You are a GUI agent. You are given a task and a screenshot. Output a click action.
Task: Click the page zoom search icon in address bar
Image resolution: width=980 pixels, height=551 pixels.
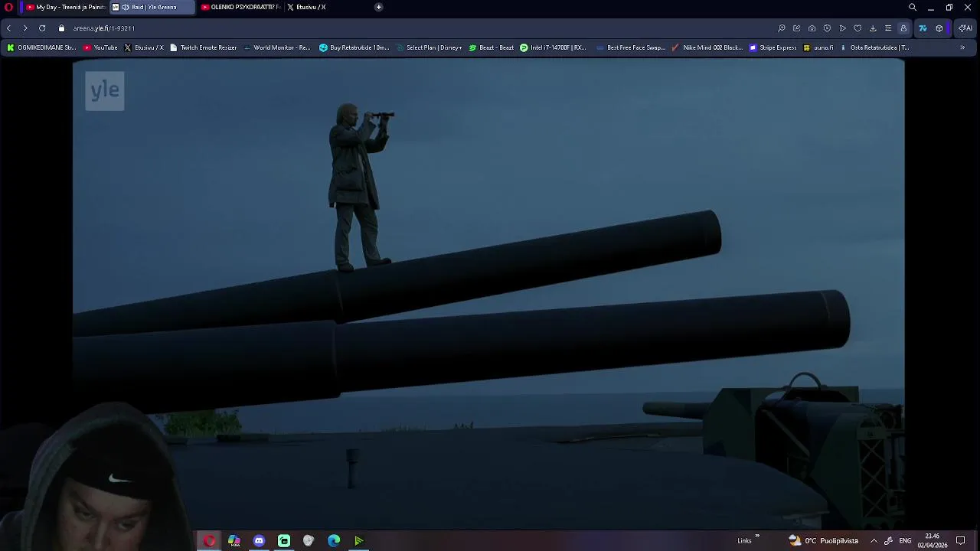(782, 28)
